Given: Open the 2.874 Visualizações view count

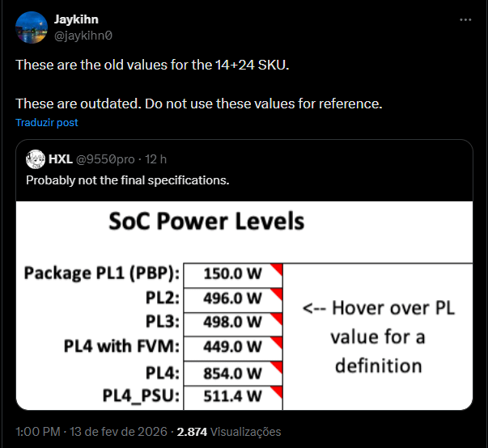Looking at the screenshot, I should (x=229, y=432).
